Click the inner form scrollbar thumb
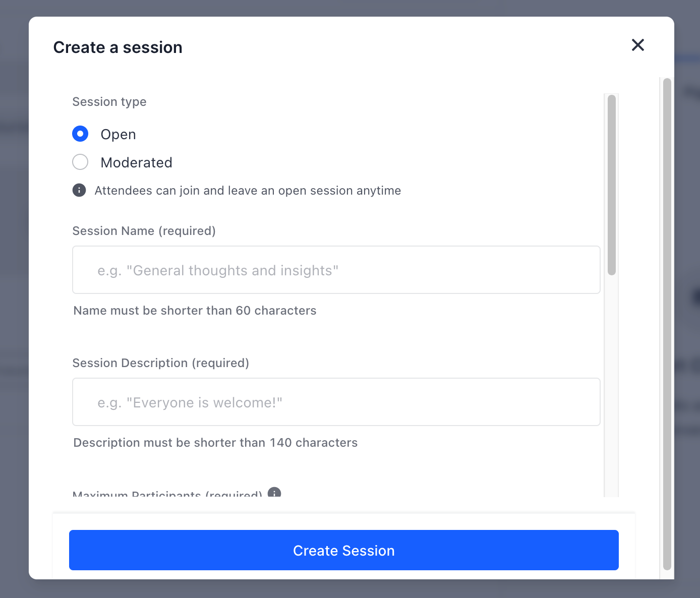 (612, 185)
